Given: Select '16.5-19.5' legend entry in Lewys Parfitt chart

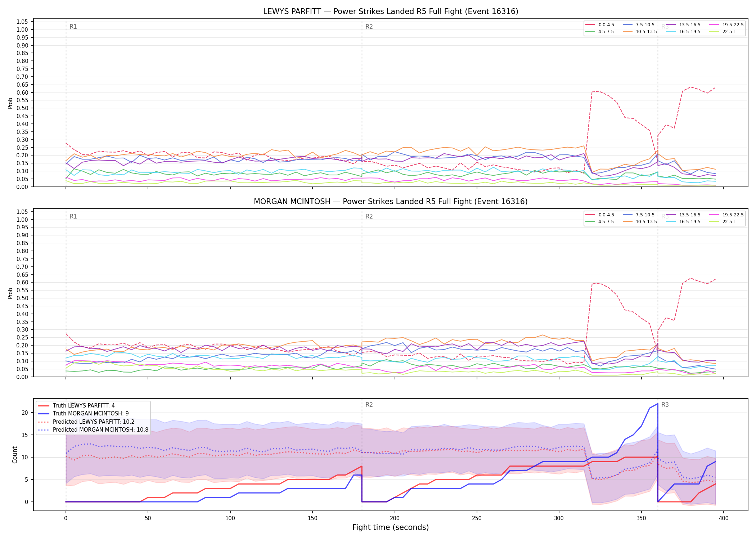Looking at the screenshot, I should 683,32.
